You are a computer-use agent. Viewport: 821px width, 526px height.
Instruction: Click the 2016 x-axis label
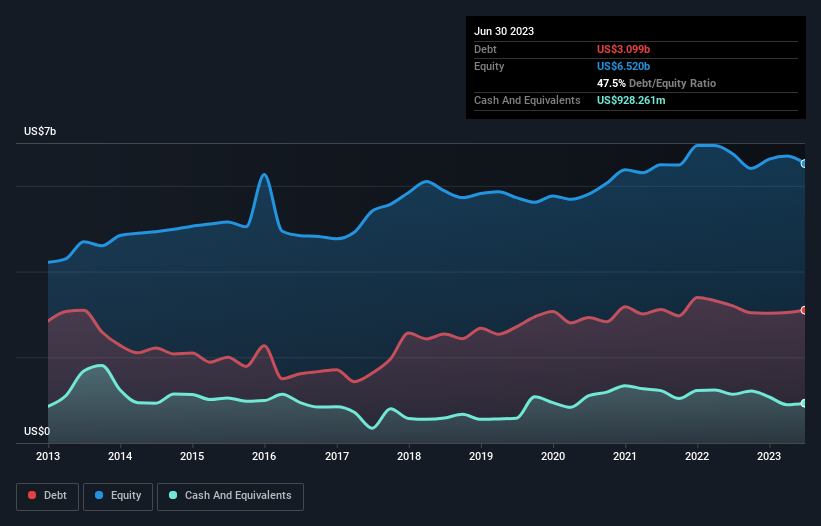coord(264,456)
